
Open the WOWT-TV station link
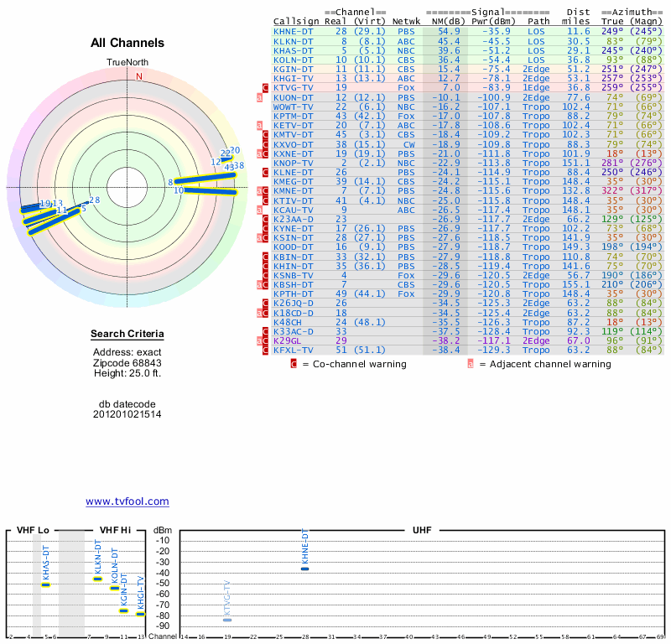(294, 106)
